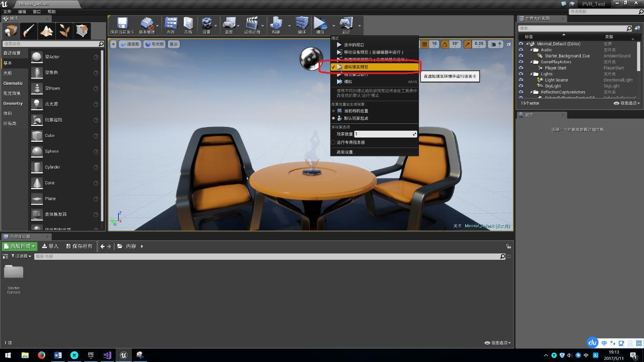Open 版本管理 source control toolbar icon
The height and width of the screenshot is (362, 644).
(146, 23)
